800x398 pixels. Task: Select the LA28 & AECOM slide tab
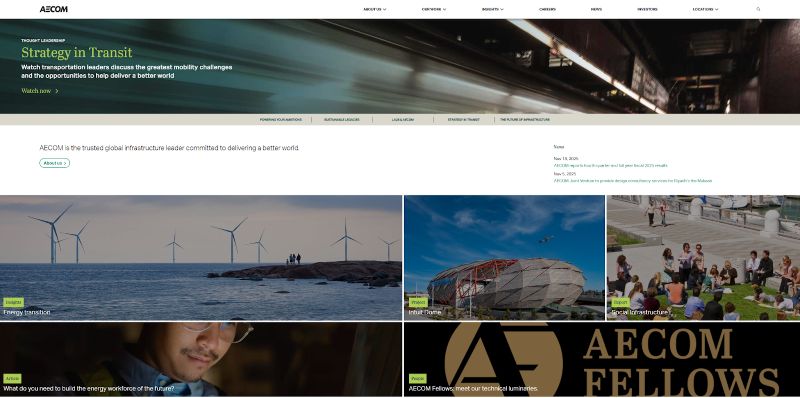[x=403, y=120]
